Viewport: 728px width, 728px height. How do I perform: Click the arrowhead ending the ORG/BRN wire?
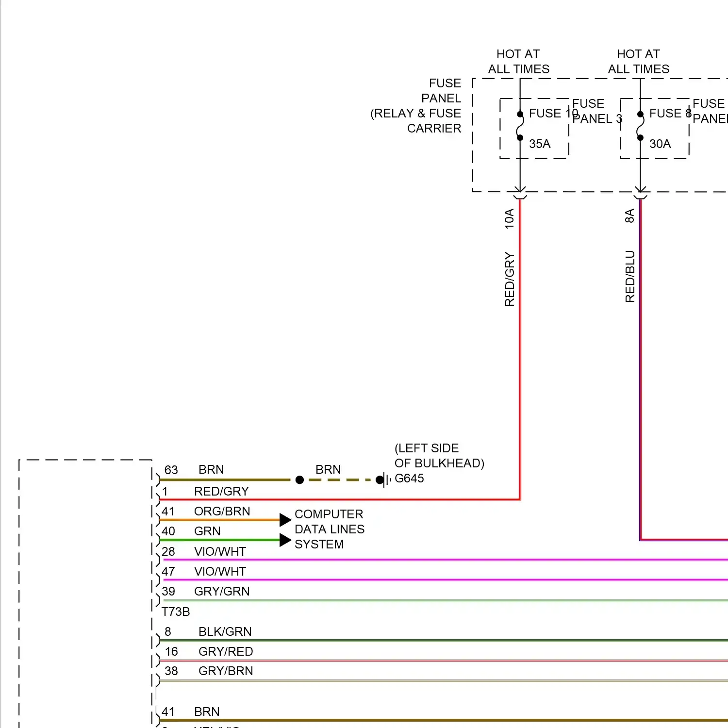(x=285, y=520)
